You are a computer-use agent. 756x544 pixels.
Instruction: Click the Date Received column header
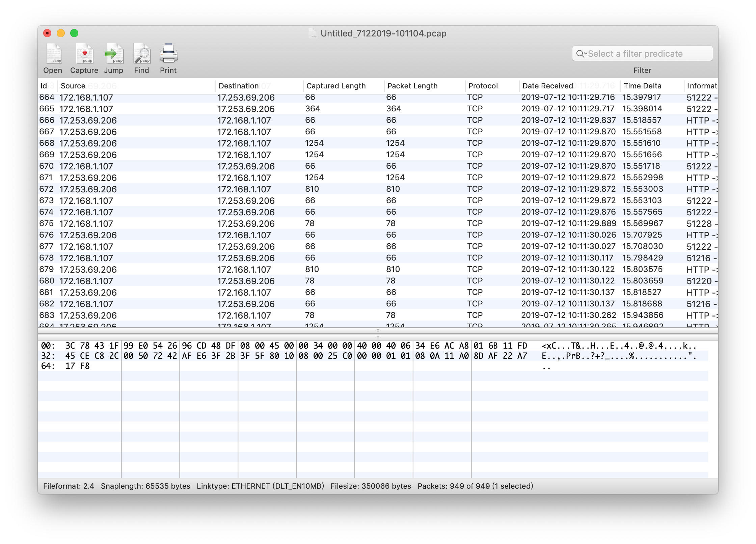(548, 86)
